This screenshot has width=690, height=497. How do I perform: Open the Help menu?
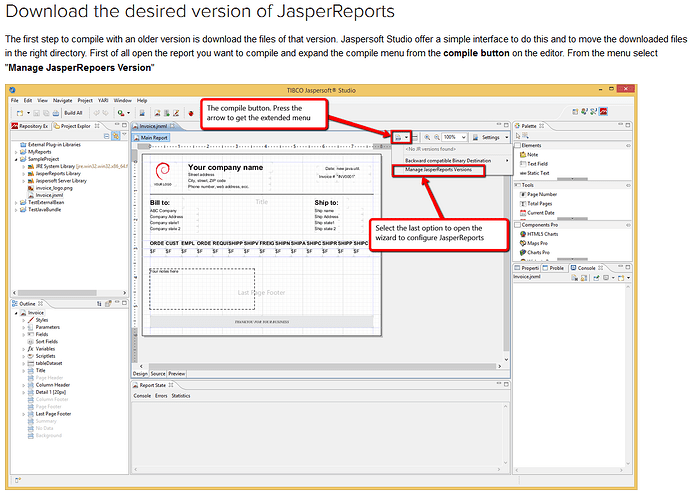142,100
